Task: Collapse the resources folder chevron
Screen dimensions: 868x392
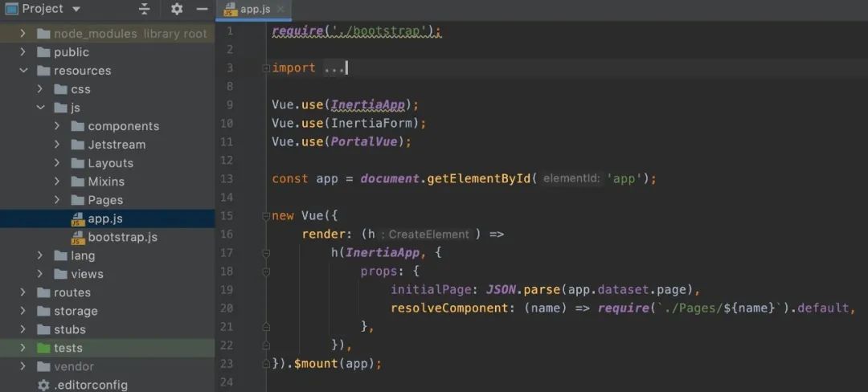Action: coord(23,71)
